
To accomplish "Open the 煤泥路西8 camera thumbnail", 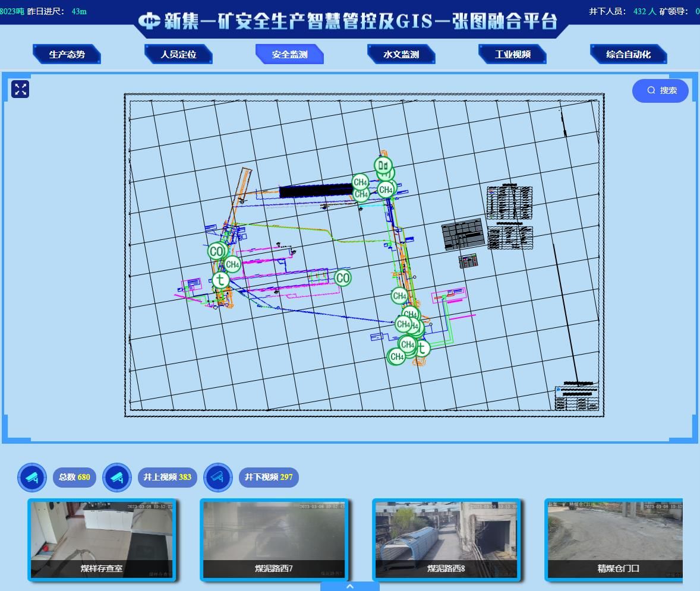I will 446,540.
